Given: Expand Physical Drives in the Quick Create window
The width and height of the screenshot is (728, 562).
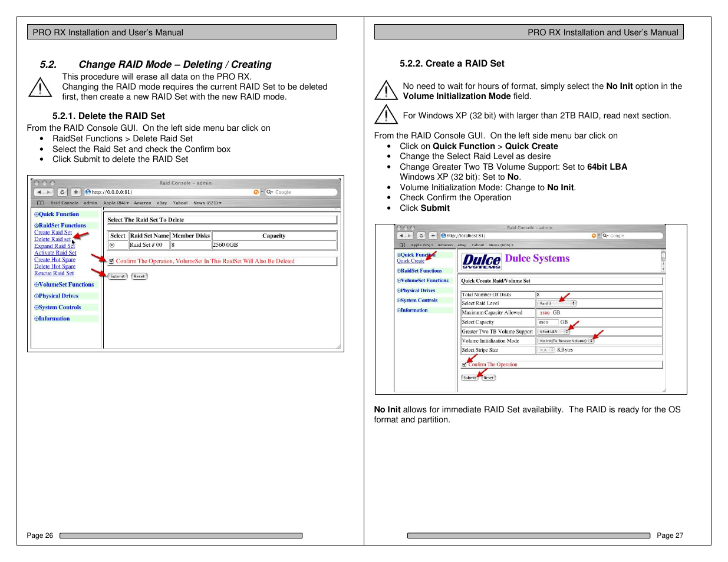Looking at the screenshot, I should 416,290.
